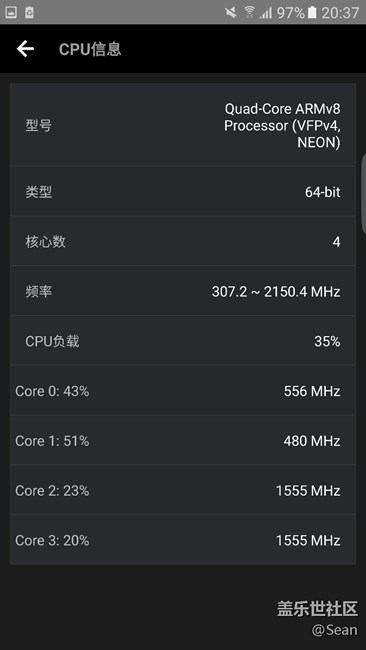This screenshot has width=366, height=650.
Task: Select the 类型 64-bit row
Action: [183, 192]
